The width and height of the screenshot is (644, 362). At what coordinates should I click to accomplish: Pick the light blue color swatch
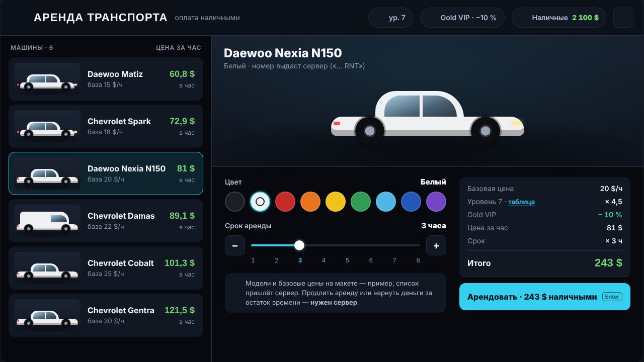(x=386, y=202)
